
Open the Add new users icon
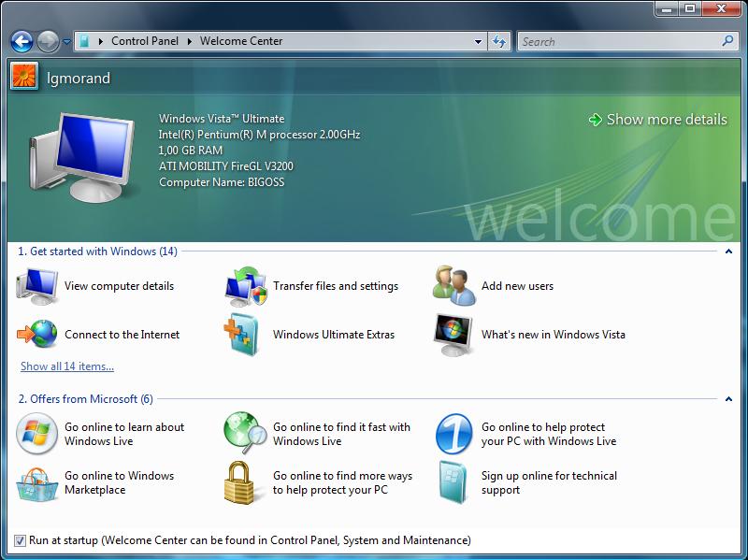click(454, 286)
